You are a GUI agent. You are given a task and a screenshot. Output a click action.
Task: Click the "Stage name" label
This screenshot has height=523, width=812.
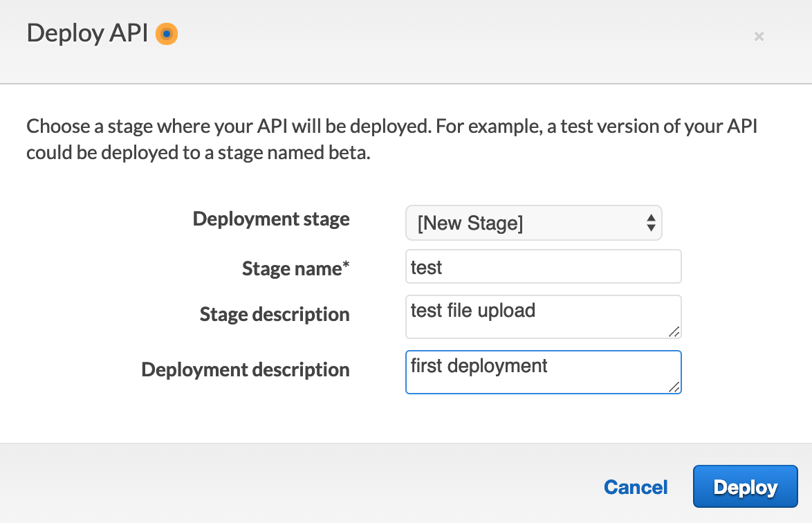[x=291, y=268]
